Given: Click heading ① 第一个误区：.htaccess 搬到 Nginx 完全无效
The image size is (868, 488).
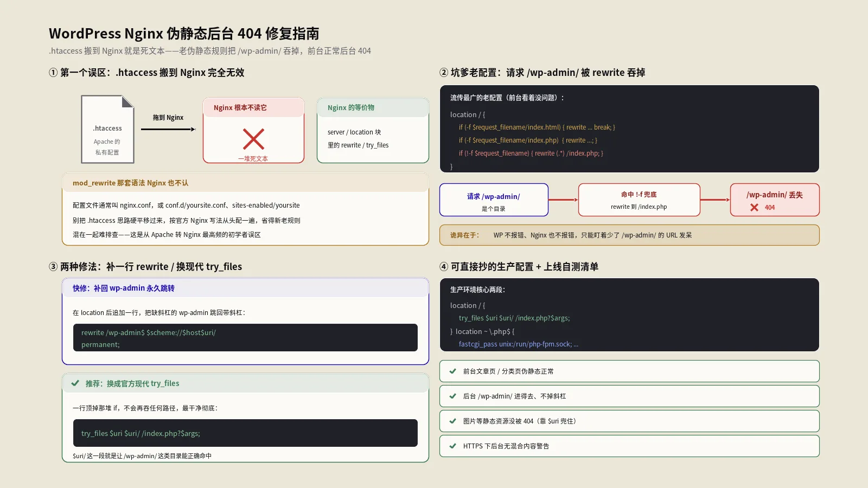Looking at the screenshot, I should click(146, 73).
